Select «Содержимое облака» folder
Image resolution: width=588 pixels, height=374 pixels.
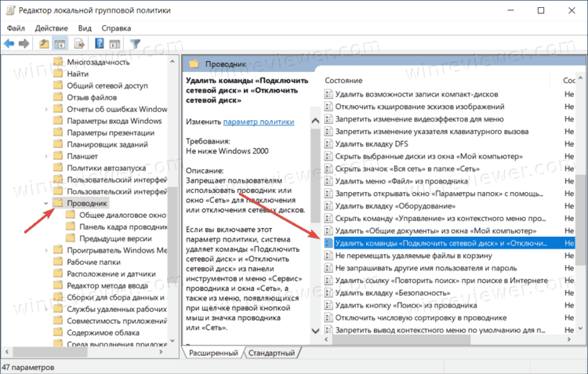103,332
